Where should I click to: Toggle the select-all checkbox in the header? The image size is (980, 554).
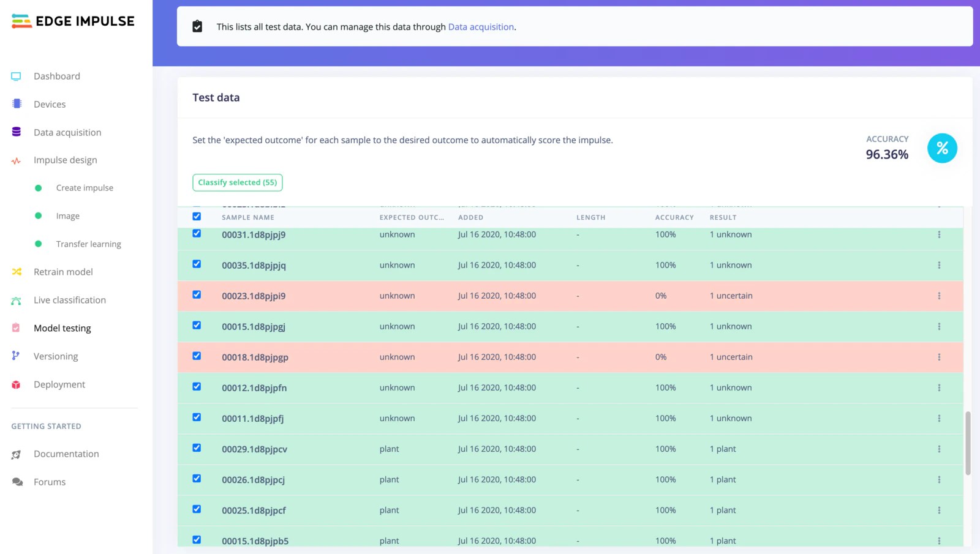tap(197, 217)
